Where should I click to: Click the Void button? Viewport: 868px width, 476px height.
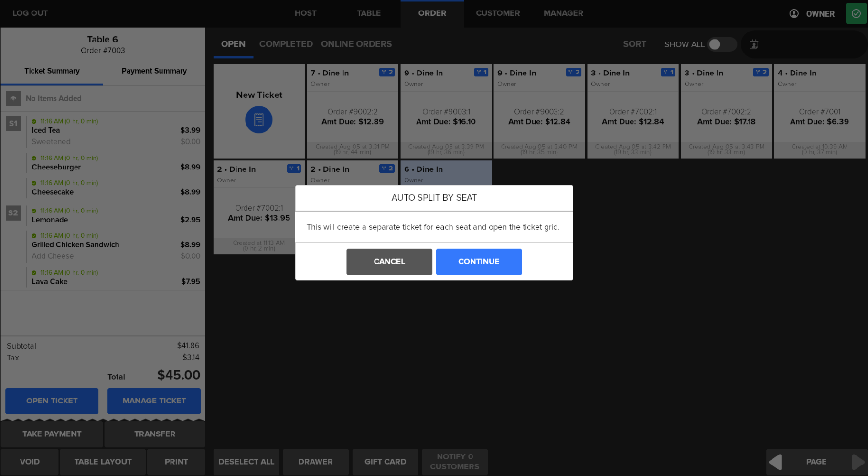[x=30, y=462]
